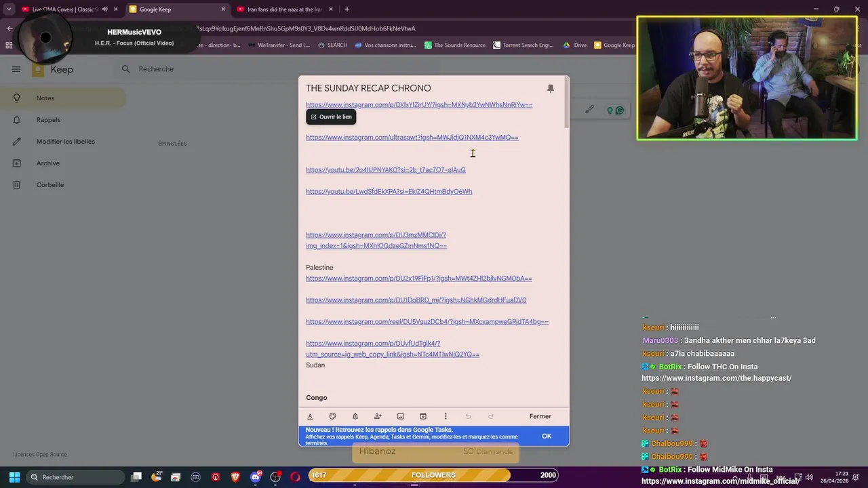
Task: Open the Google Keep bookmark
Action: click(614, 45)
